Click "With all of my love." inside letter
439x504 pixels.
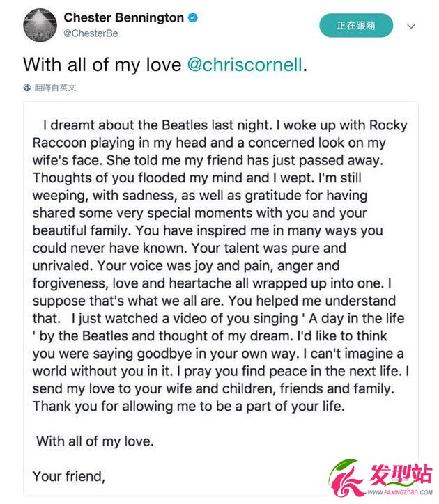pyautogui.click(x=94, y=441)
